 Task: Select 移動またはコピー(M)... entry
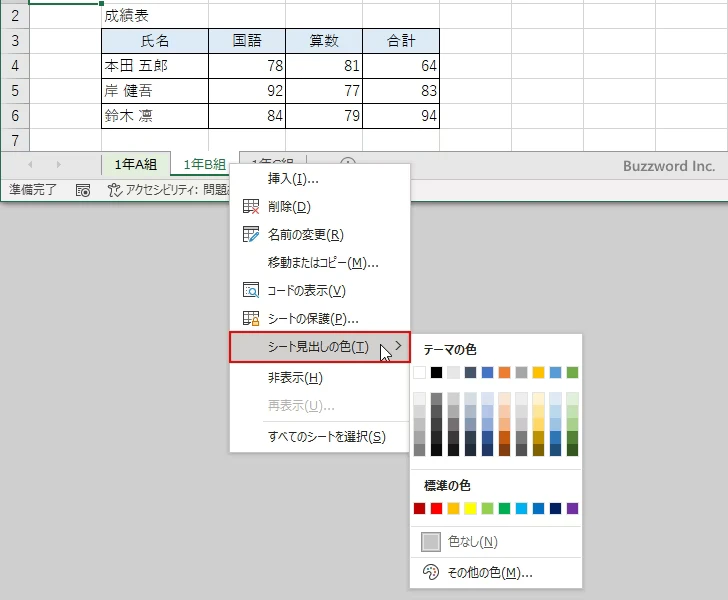tap(320, 263)
